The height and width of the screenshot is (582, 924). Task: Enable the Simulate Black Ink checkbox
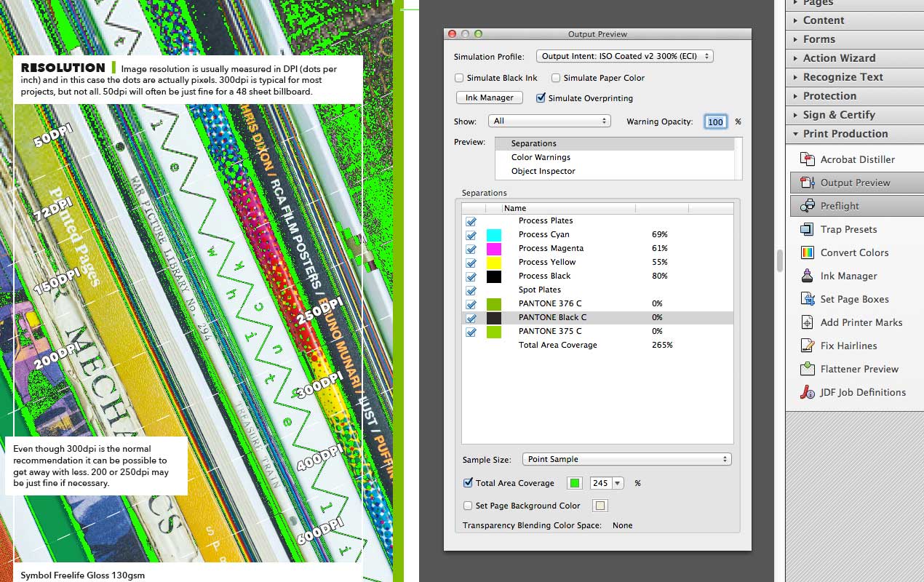click(x=459, y=78)
